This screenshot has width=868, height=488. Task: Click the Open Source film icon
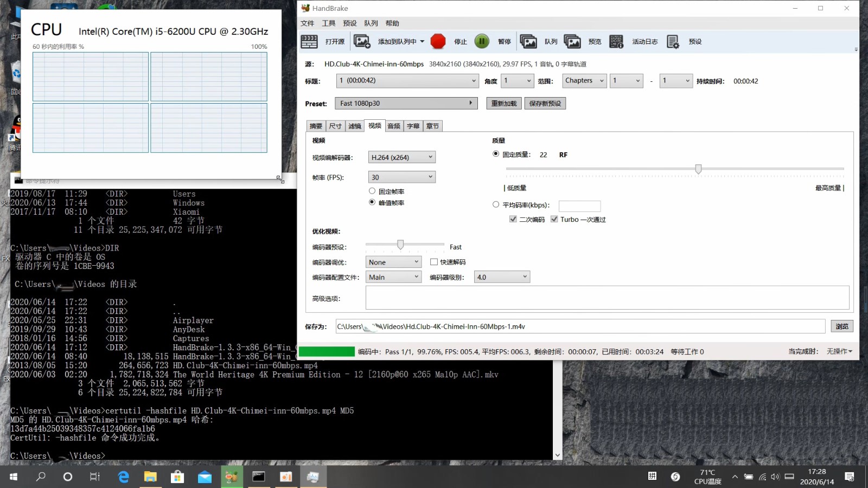[x=309, y=42]
